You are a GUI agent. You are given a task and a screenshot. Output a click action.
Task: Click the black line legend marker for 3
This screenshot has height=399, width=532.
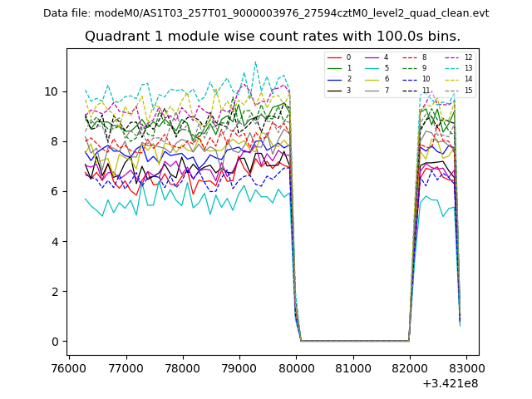click(x=335, y=91)
